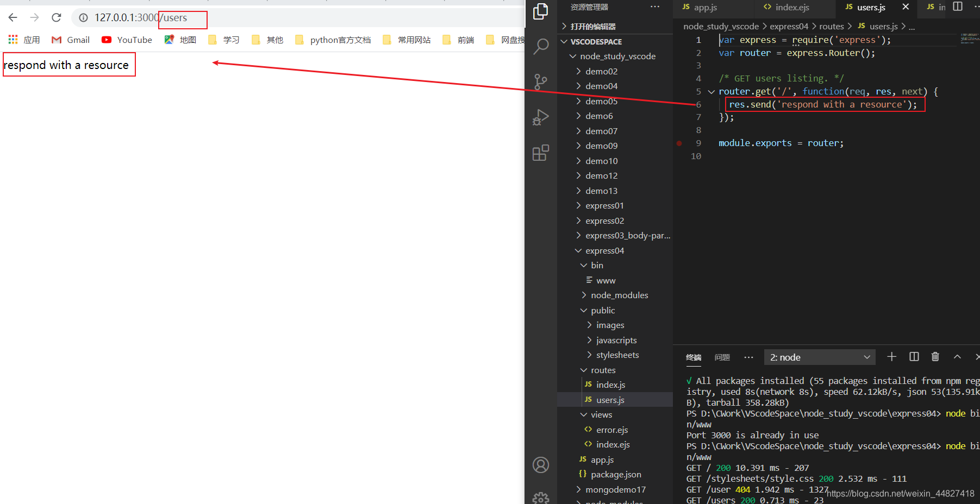
Task: Open the VS Code Explorer icon
Action: (x=540, y=11)
